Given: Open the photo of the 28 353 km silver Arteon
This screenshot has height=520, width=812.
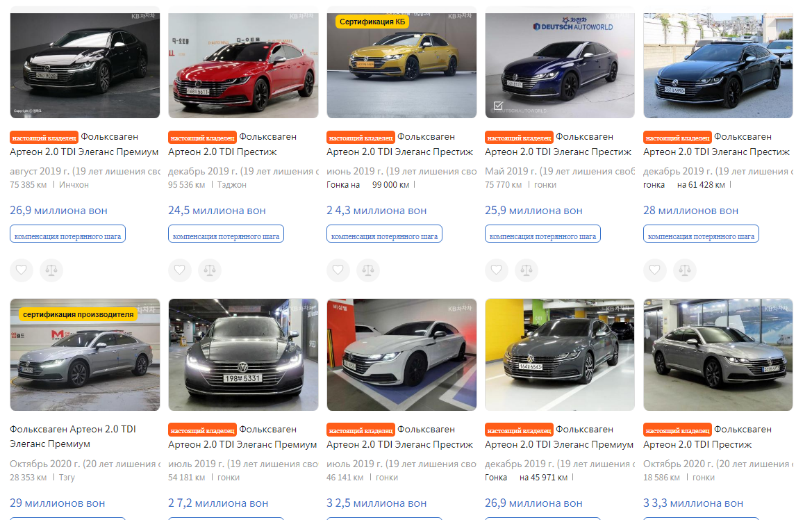Looking at the screenshot, I should [85, 355].
